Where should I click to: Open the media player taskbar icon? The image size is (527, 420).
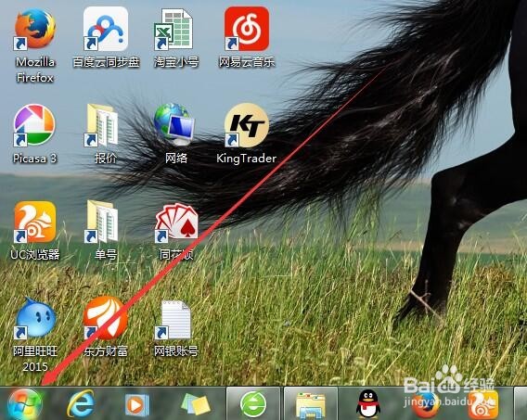136,405
